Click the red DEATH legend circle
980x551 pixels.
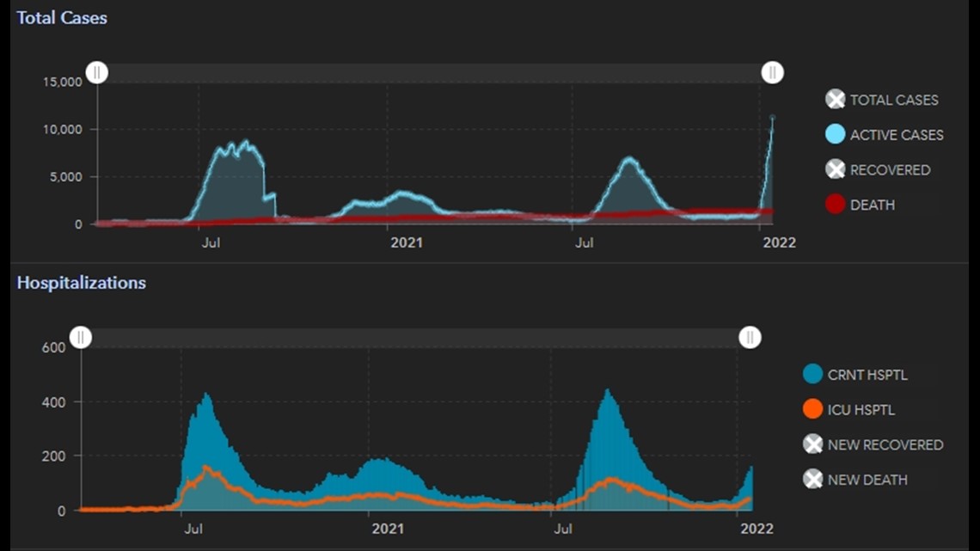[835, 205]
